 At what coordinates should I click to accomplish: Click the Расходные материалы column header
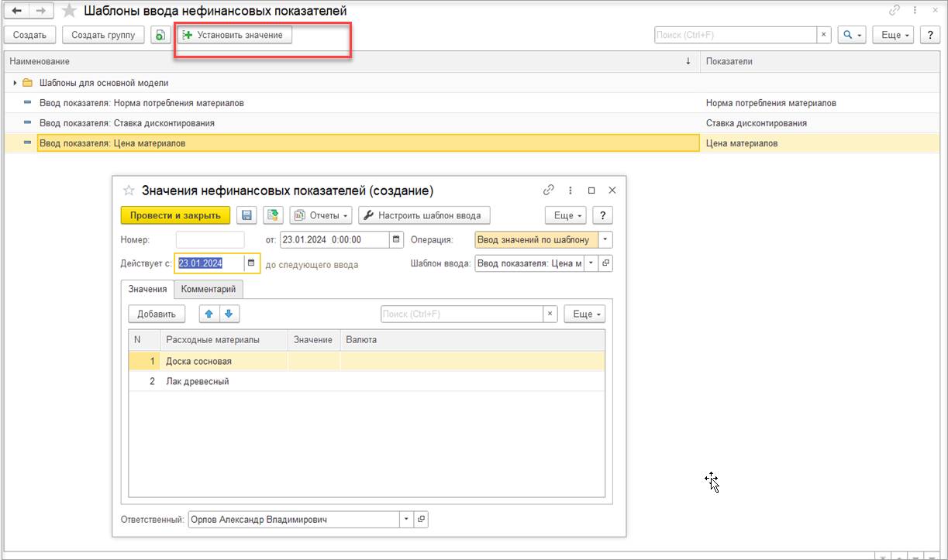tap(224, 339)
